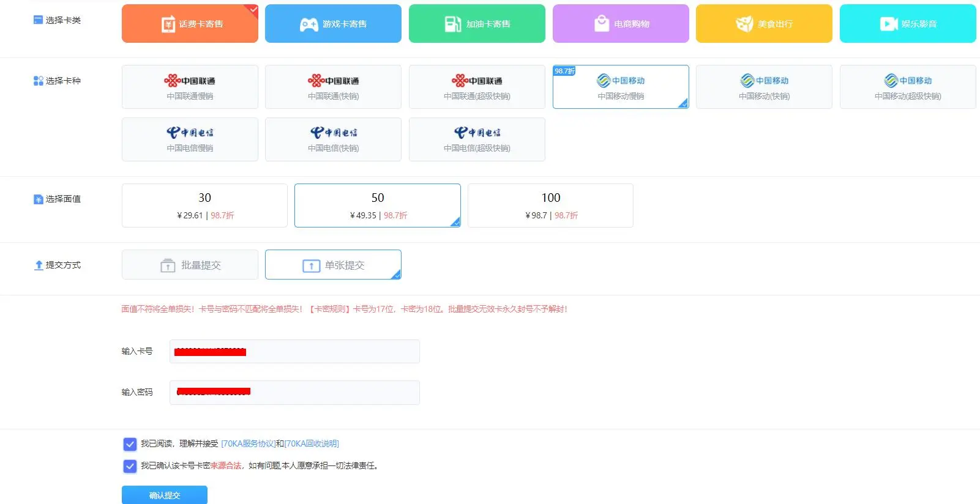
Task: Select the 娱乐影音 card category
Action: 908,24
